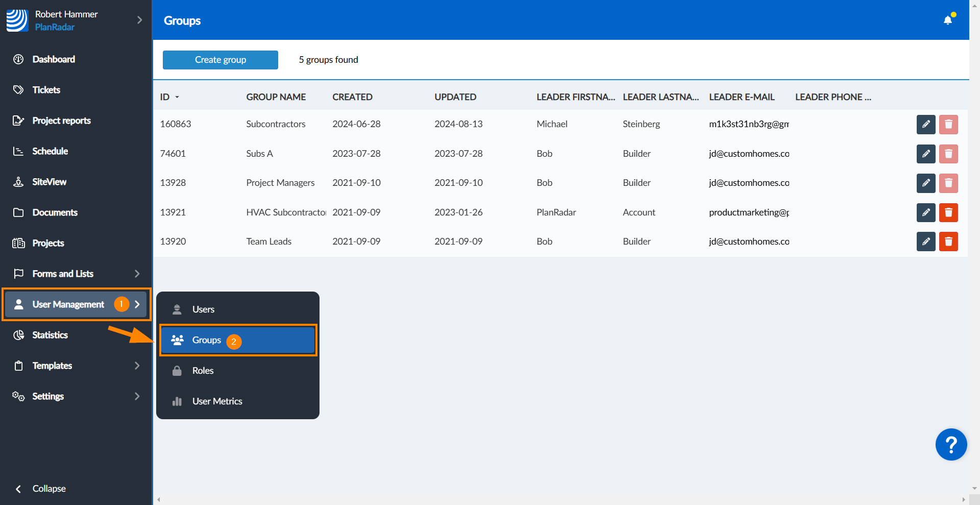This screenshot has width=980, height=505.
Task: Click the Steinberg last name cell
Action: [x=641, y=124]
